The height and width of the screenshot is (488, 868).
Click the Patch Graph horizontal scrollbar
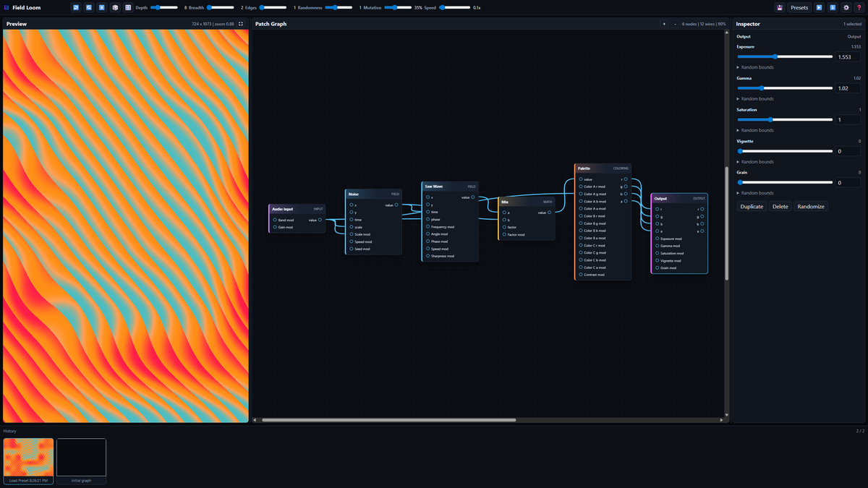point(388,419)
